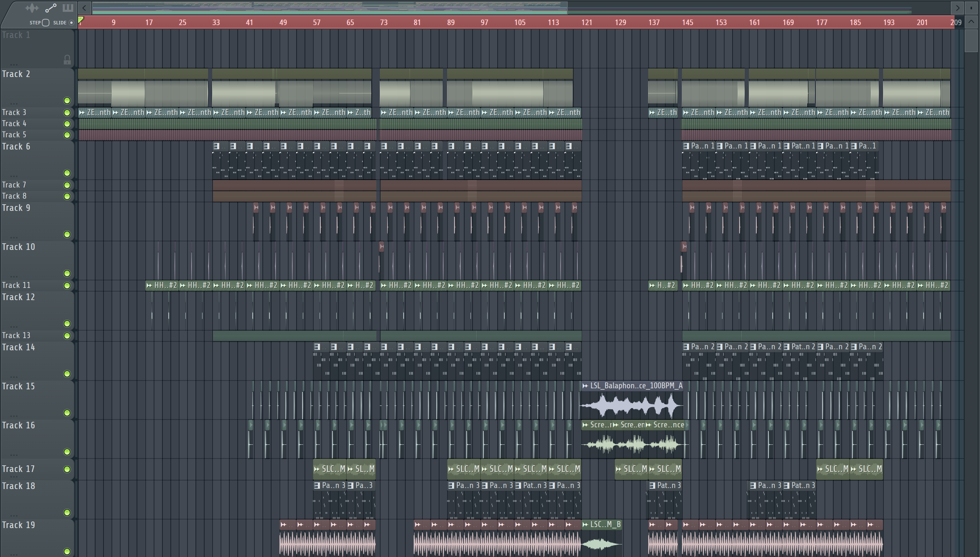980x557 pixels.
Task: Toggle the Track 18 mute LED
Action: 67,513
